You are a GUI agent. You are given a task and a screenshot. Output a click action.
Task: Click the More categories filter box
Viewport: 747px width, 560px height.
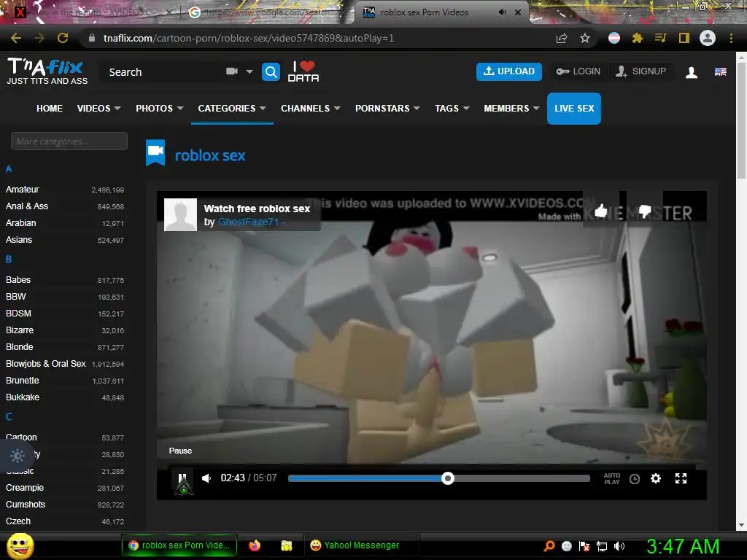pos(69,141)
